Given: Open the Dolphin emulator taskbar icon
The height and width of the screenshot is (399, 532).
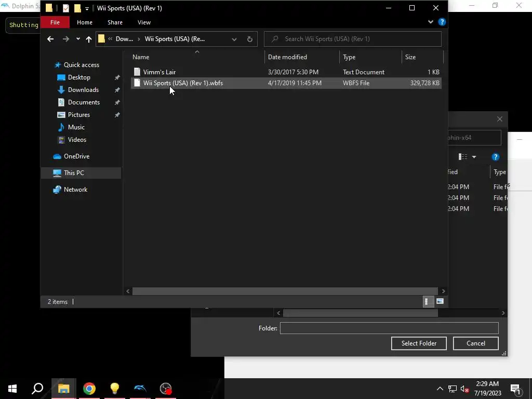Looking at the screenshot, I should pos(140,389).
